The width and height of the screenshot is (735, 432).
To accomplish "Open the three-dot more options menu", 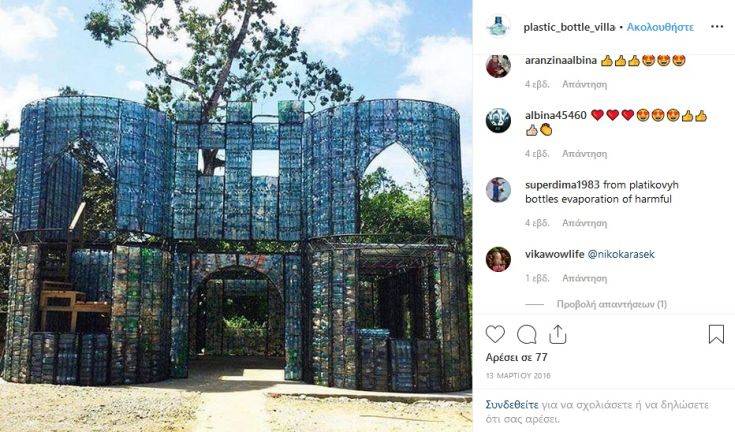I will coord(717,27).
